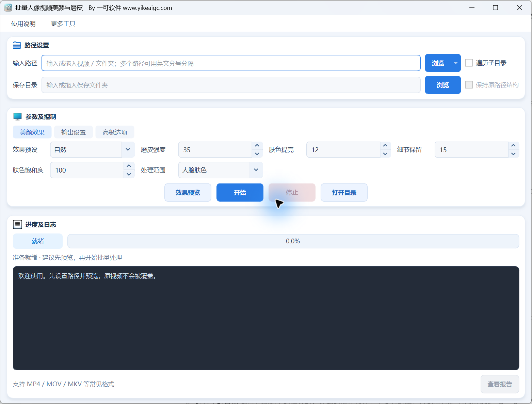Click the 0.0% progress bar
Screen dimensions: 532x404
pos(293,241)
